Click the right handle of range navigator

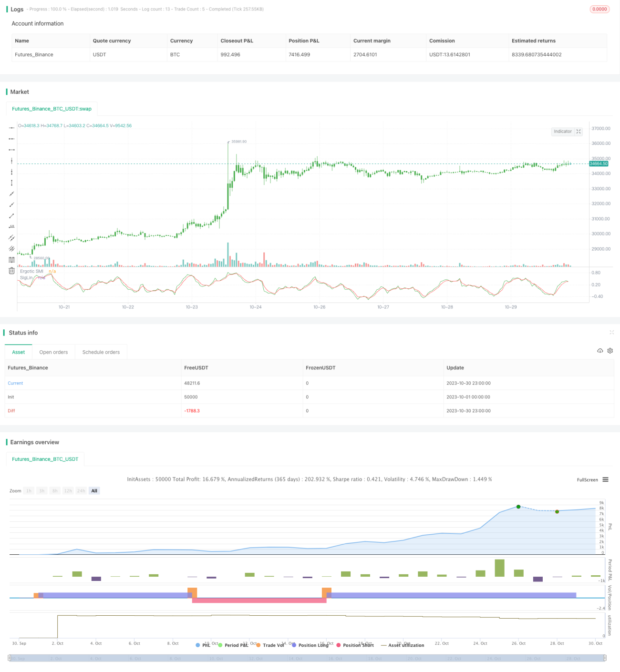(605, 658)
